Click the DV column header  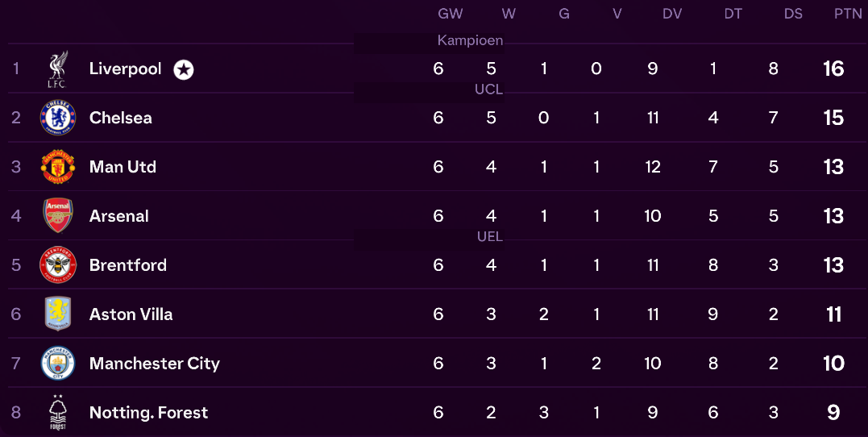(672, 14)
